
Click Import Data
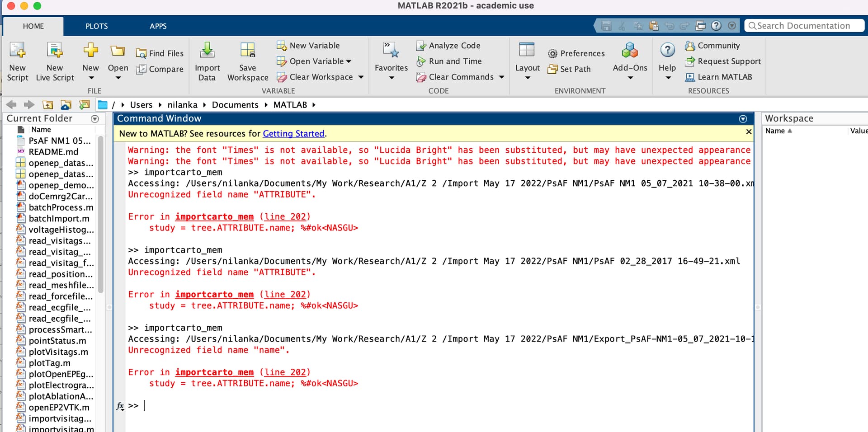coord(207,61)
